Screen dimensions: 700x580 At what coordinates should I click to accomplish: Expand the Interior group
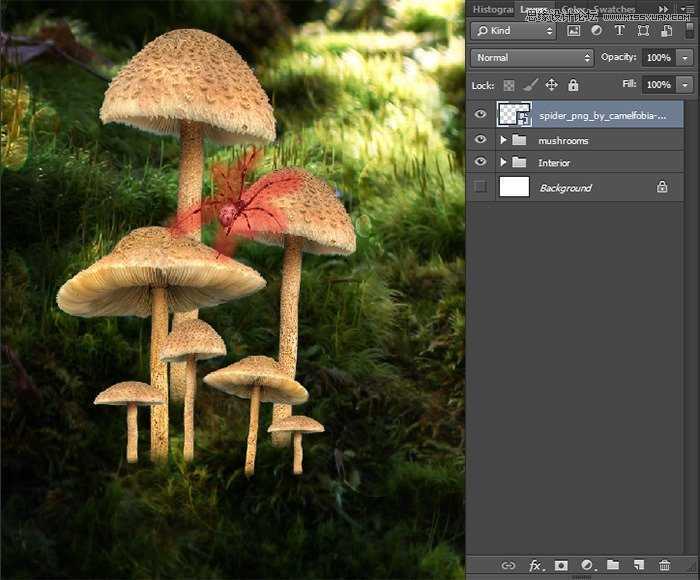[503, 162]
